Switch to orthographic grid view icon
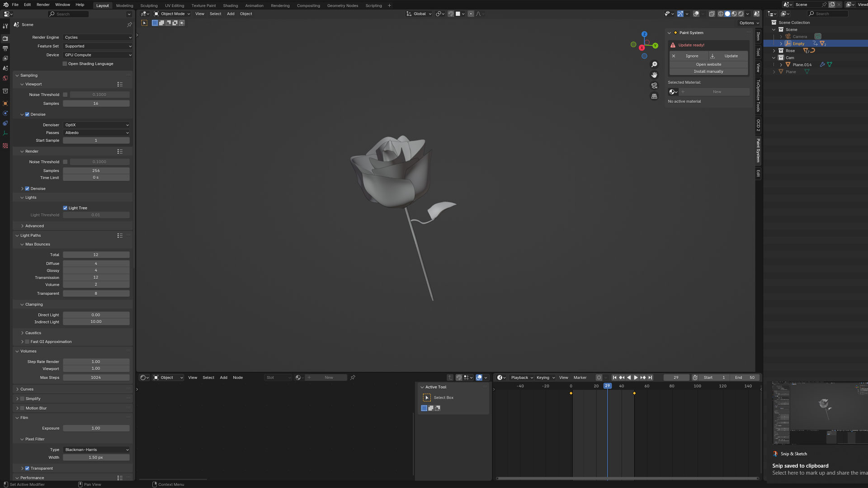Image resolution: width=868 pixels, height=488 pixels. (654, 96)
